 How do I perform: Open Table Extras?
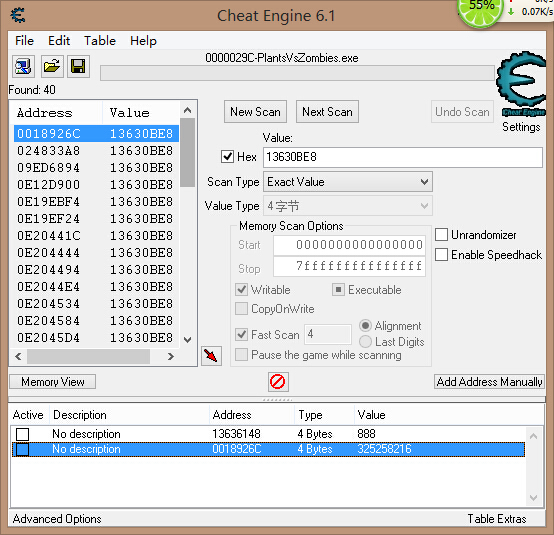497,519
